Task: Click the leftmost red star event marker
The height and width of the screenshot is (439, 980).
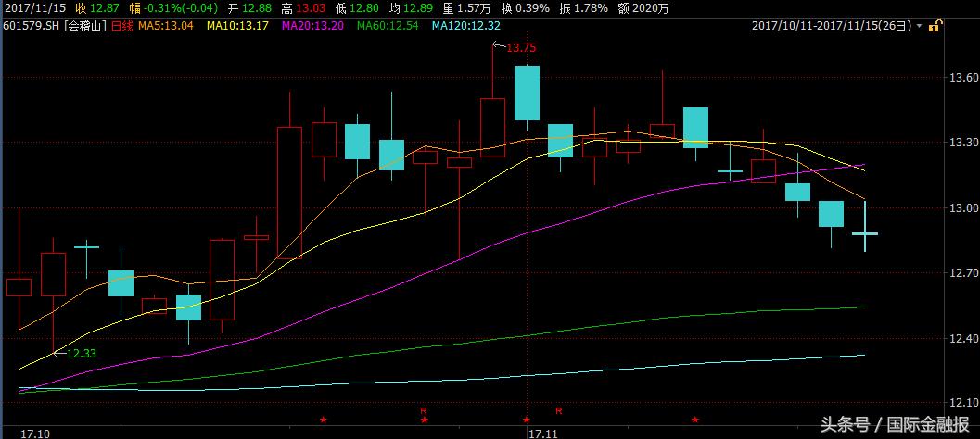Action: pos(323,420)
